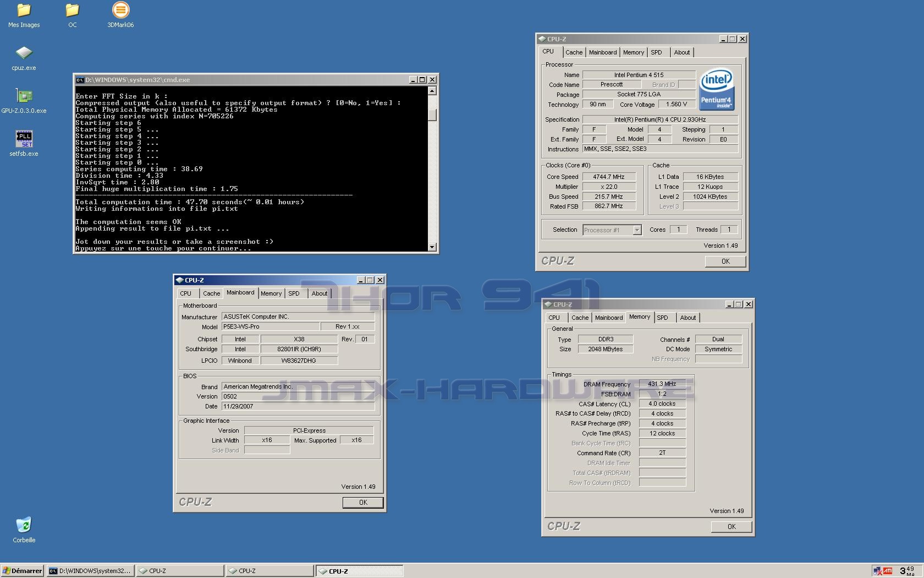Click the Intel Pentium 4 515 name field
Image resolution: width=924 pixels, height=578 pixels.
click(639, 75)
